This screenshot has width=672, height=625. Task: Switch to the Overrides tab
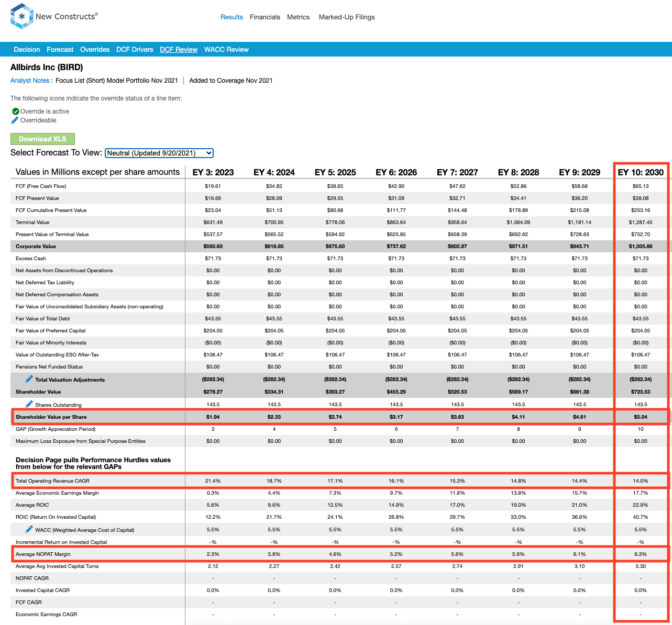coord(95,50)
